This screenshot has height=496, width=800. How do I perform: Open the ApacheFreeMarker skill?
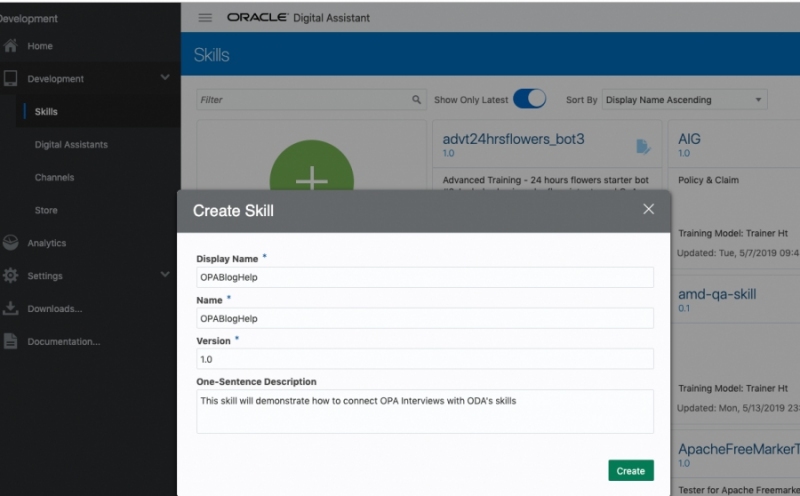[739, 449]
